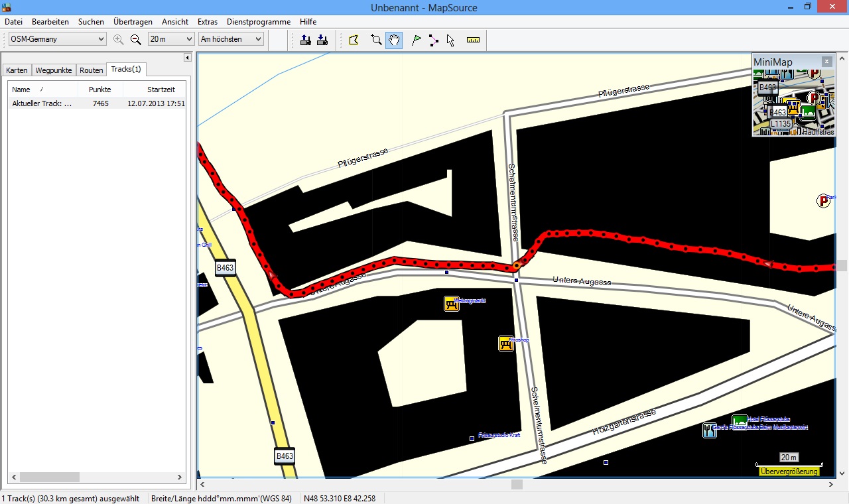
Task: Click the parking P icon on the map
Action: click(823, 200)
